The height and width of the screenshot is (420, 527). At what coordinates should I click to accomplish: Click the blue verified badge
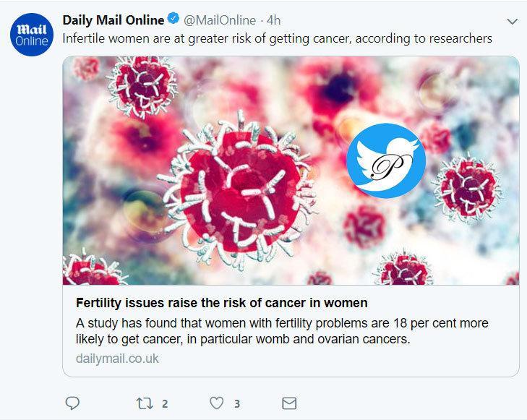[173, 20]
